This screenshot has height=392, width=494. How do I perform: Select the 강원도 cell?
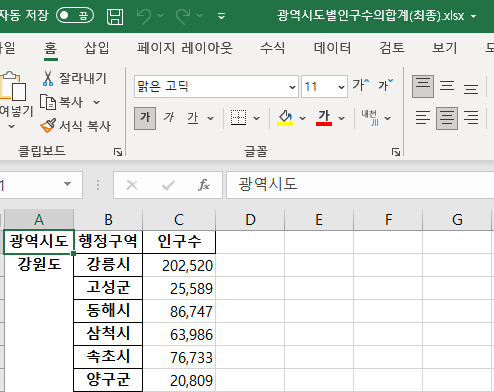click(39, 265)
